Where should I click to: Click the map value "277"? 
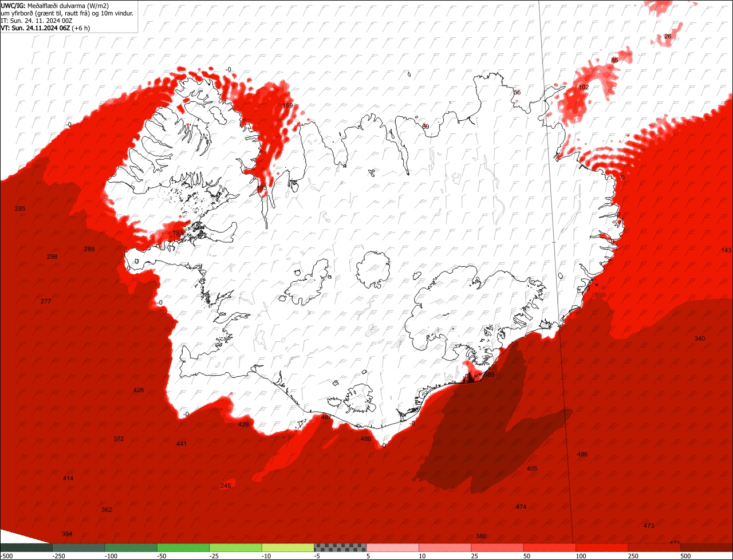pos(46,301)
